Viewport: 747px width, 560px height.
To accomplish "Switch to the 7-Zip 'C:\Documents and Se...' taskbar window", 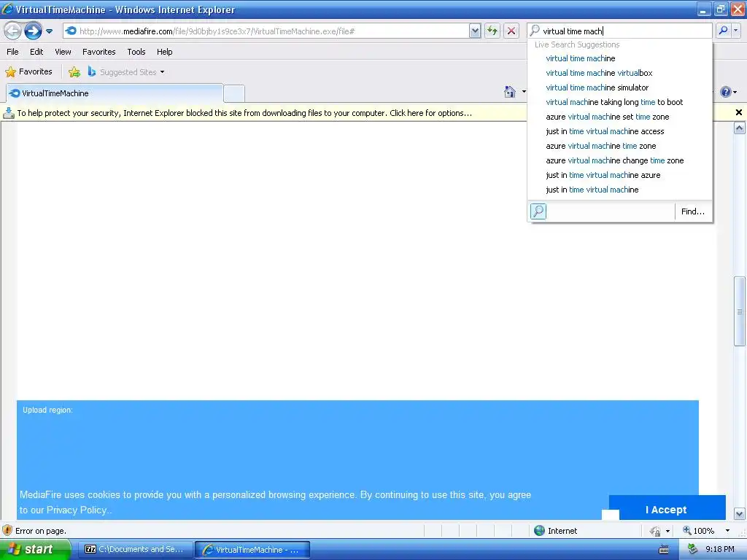I will (x=135, y=550).
